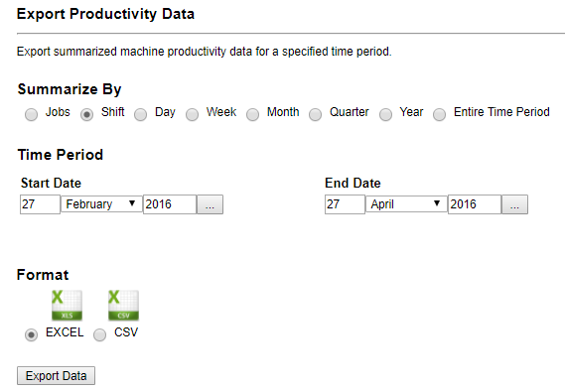Choose Month summarization option
This screenshot has height=392, width=565.
tap(252, 114)
